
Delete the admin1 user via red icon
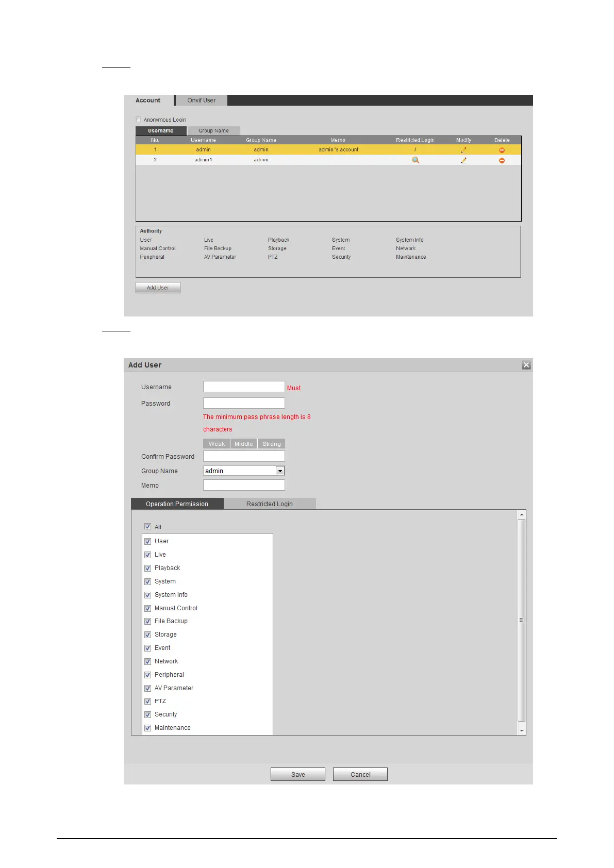(x=502, y=160)
